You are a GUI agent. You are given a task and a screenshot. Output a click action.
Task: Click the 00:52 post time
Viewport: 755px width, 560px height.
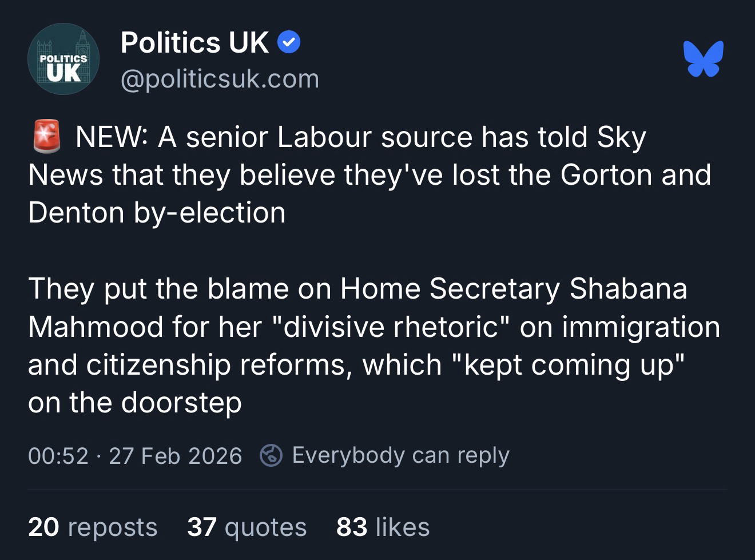coord(58,456)
